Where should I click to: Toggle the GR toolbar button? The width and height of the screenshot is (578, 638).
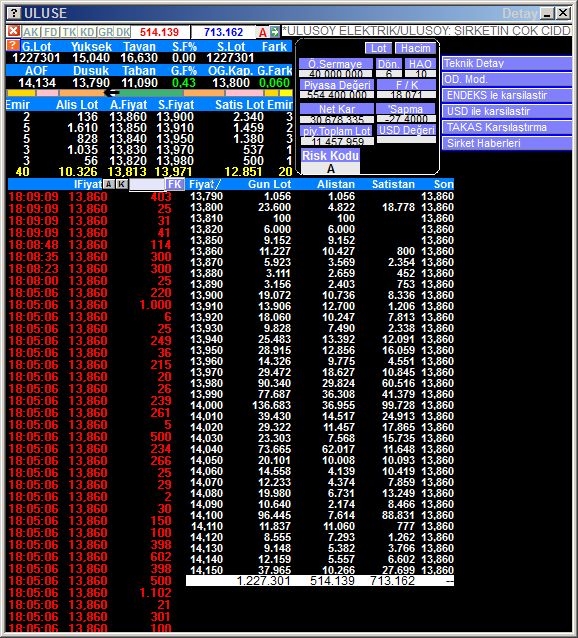[x=105, y=32]
